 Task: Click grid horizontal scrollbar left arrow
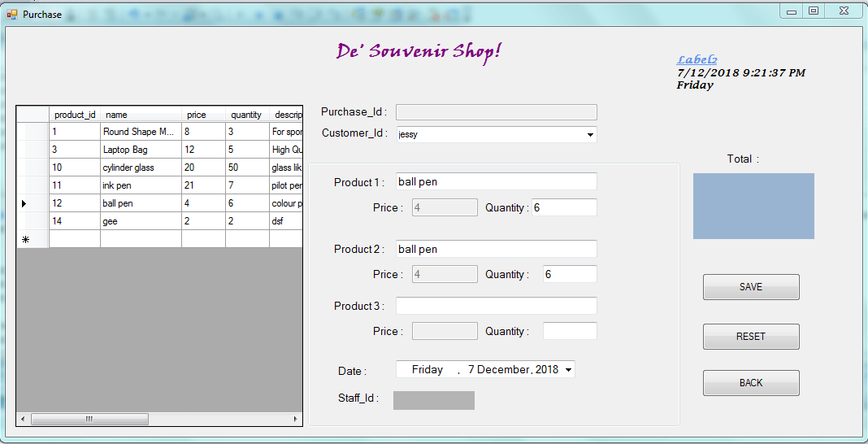(22, 419)
